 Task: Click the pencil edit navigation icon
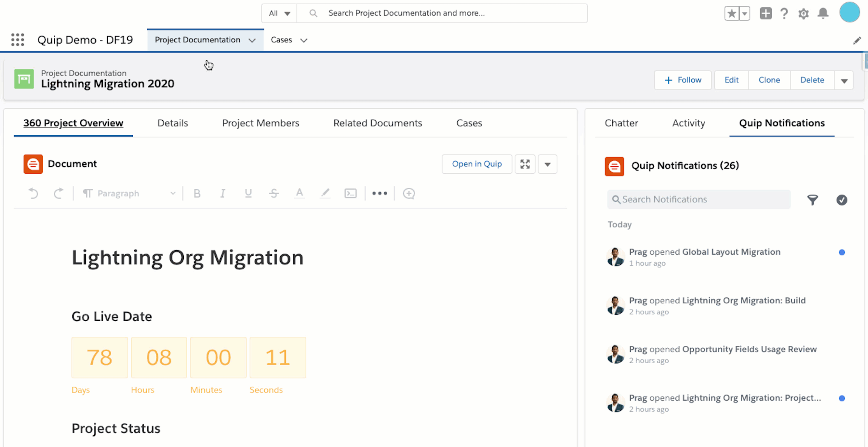[x=857, y=40]
